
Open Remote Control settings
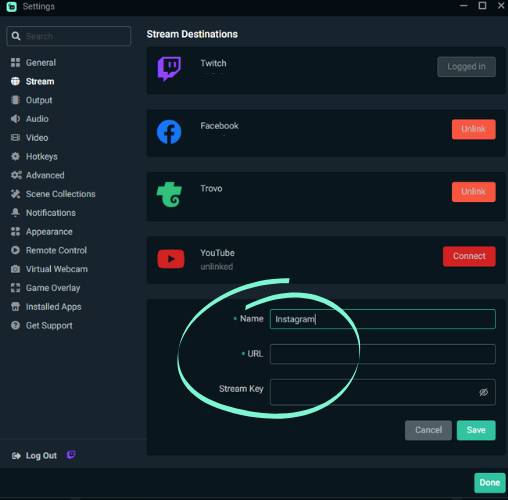tap(56, 250)
